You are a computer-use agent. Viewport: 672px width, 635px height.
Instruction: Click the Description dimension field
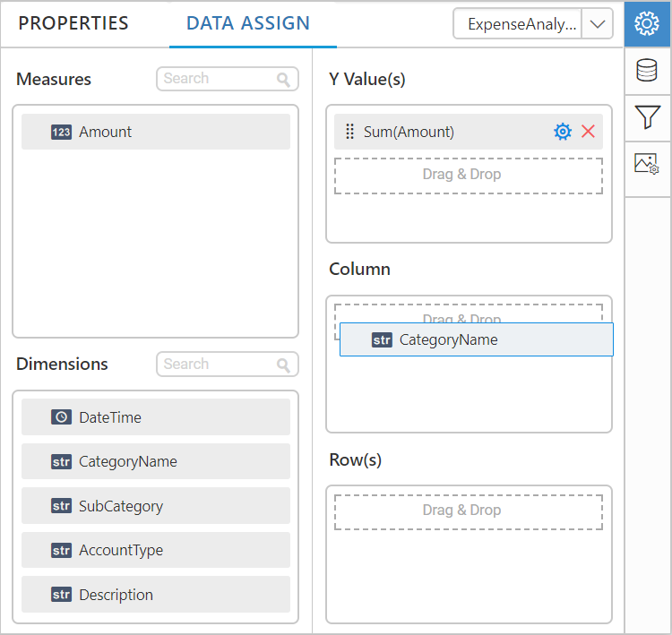tap(156, 595)
